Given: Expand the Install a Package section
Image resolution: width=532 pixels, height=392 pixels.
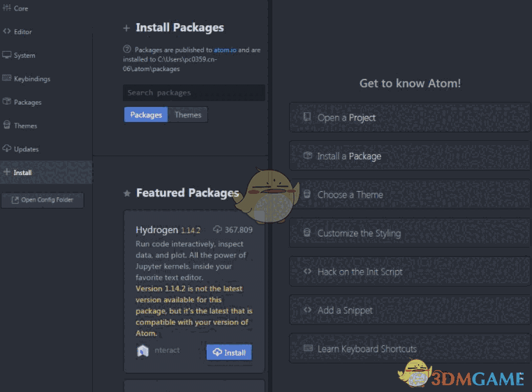Looking at the screenshot, I should pyautogui.click(x=410, y=156).
